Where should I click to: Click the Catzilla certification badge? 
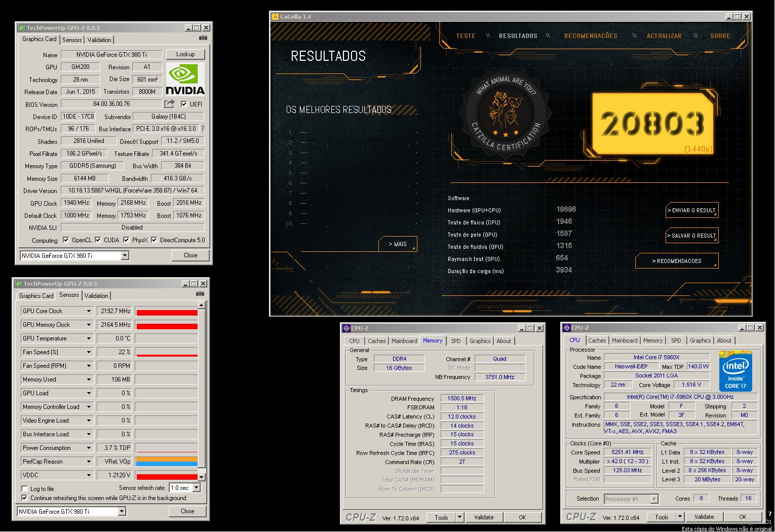(505, 112)
